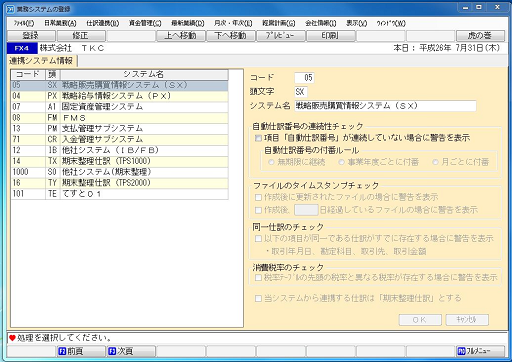
Task: Click the F3 次頁 button
Action: (131, 351)
